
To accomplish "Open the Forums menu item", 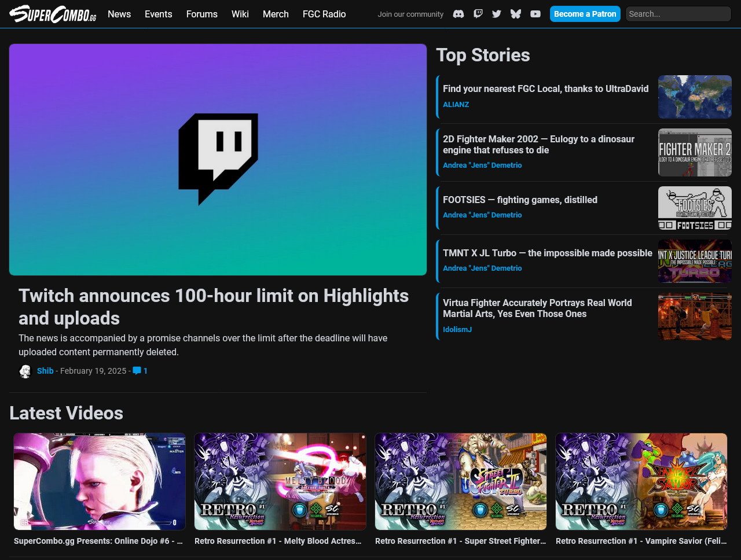I will click(202, 14).
